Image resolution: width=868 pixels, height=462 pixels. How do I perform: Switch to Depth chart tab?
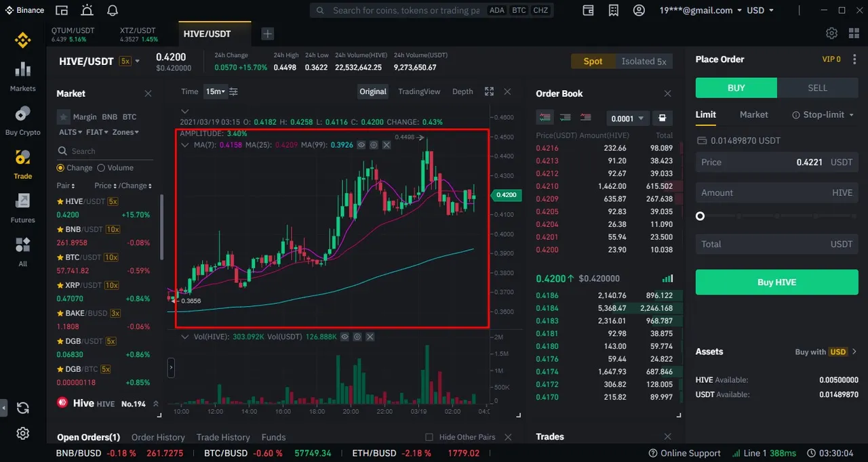pyautogui.click(x=462, y=91)
